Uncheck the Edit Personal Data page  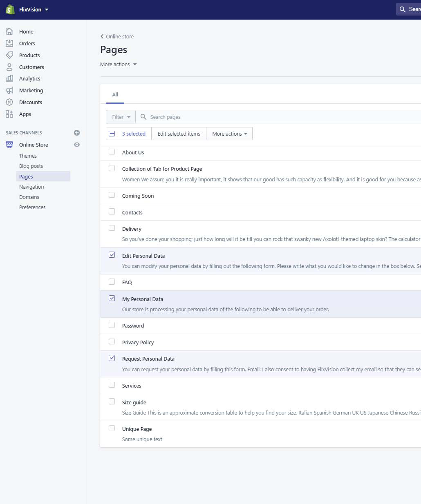(112, 255)
